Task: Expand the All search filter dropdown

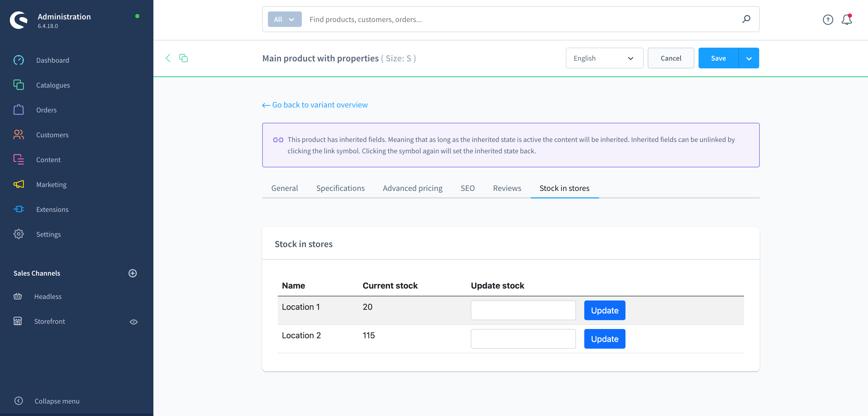Action: click(283, 19)
